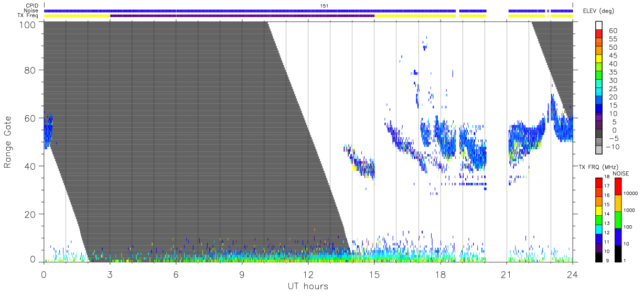Click the UT hours tick label '18'
The height and width of the screenshot is (297, 644).
click(441, 273)
